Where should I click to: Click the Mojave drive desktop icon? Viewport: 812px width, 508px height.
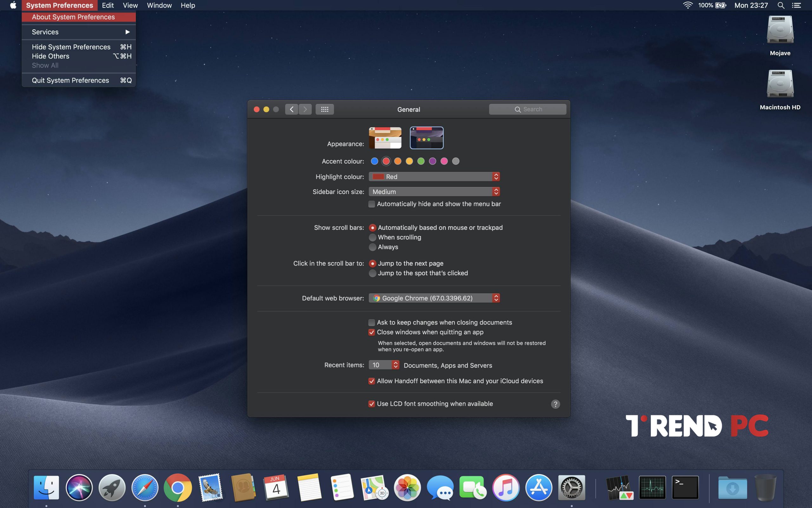click(x=780, y=30)
